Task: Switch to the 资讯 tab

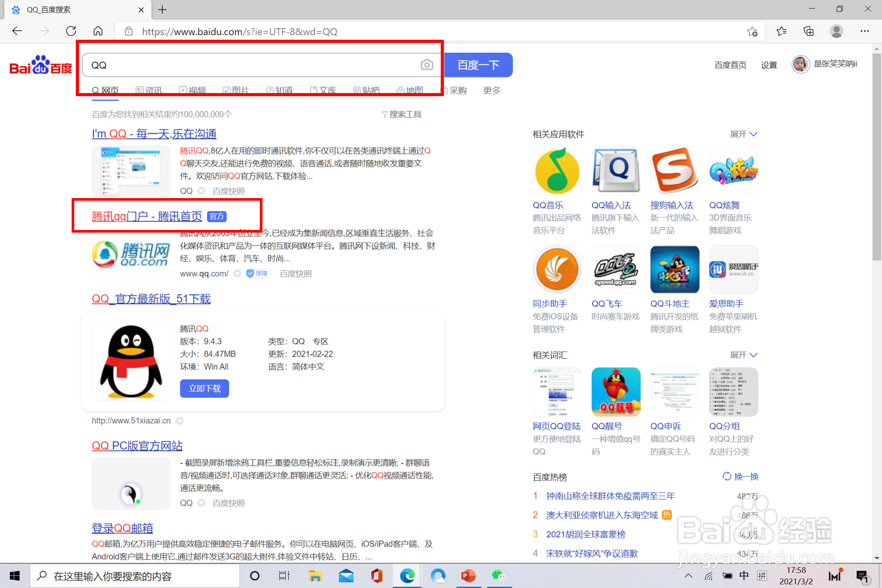Action: click(x=149, y=90)
